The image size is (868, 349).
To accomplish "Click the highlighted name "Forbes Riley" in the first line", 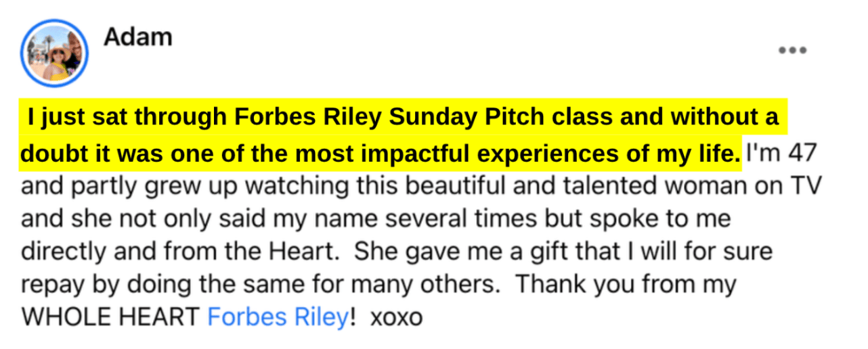I will tap(307, 119).
